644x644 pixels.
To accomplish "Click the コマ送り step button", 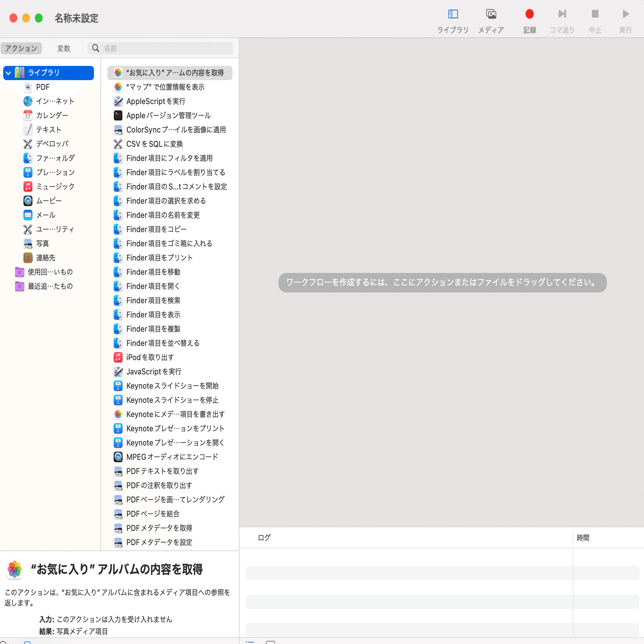I will (562, 21).
